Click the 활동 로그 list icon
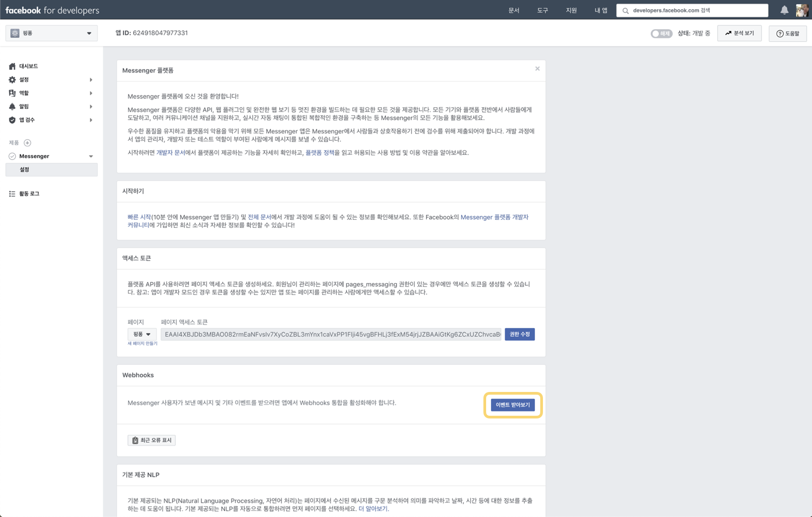Screen dimensions: 812x517 pyautogui.click(x=12, y=194)
